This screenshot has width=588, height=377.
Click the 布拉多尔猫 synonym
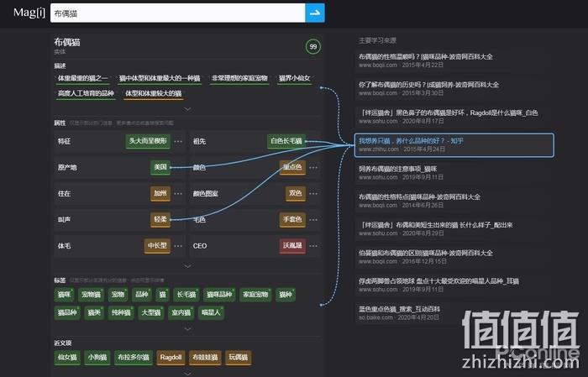tap(134, 358)
